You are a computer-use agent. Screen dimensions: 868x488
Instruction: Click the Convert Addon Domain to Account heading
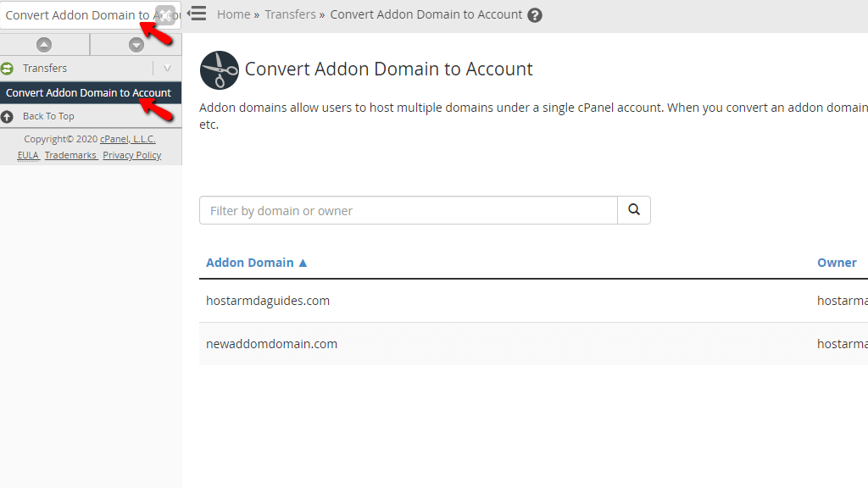point(388,69)
